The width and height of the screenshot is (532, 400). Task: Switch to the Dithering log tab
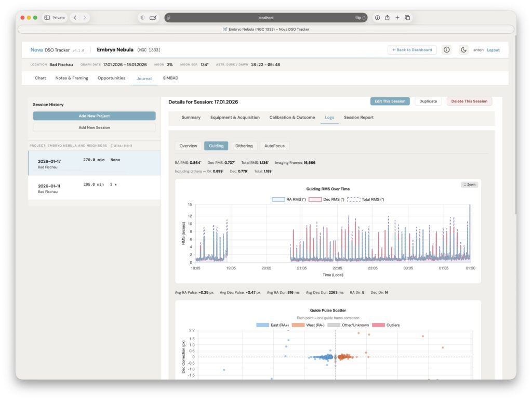coord(244,146)
